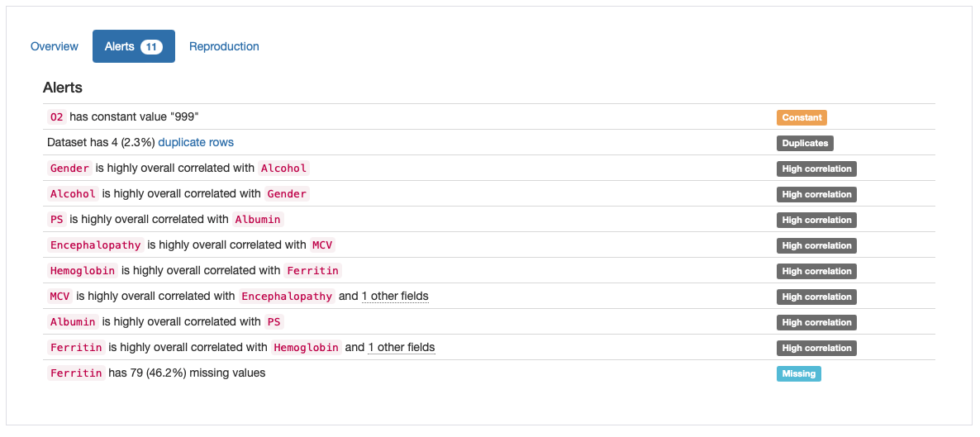
Task: Click Albumin tag in the PS row
Action: (x=258, y=220)
